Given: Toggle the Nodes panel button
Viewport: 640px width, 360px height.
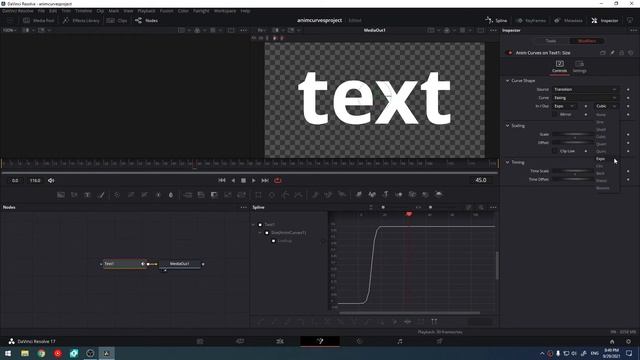Looking at the screenshot, I should pyautogui.click(x=146, y=20).
